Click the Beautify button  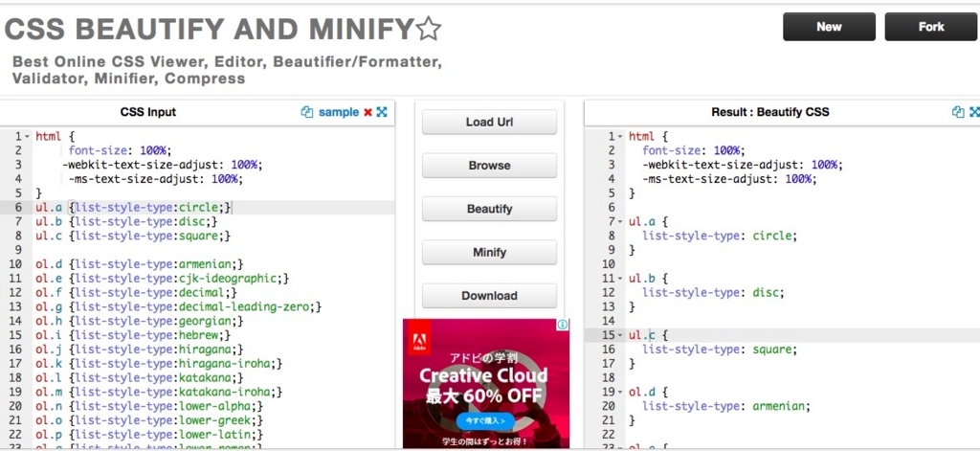pyautogui.click(x=489, y=209)
